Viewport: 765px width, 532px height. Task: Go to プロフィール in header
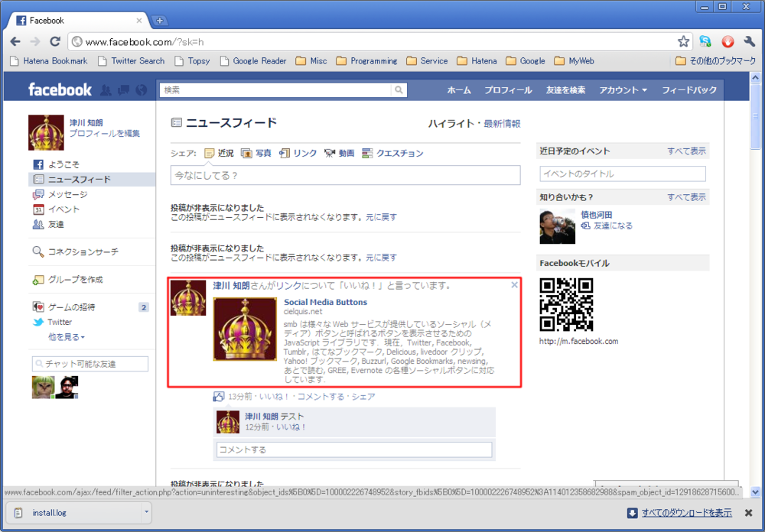508,90
